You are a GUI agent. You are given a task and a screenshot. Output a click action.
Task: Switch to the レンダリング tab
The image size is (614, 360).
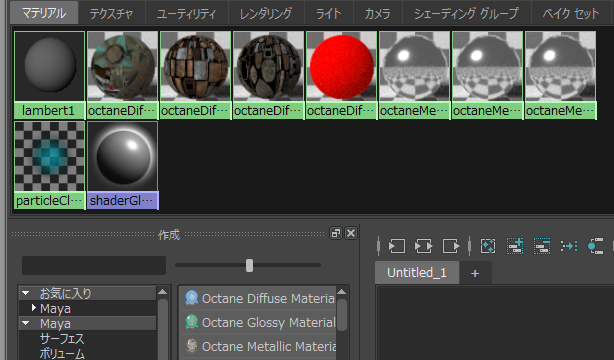(x=266, y=13)
